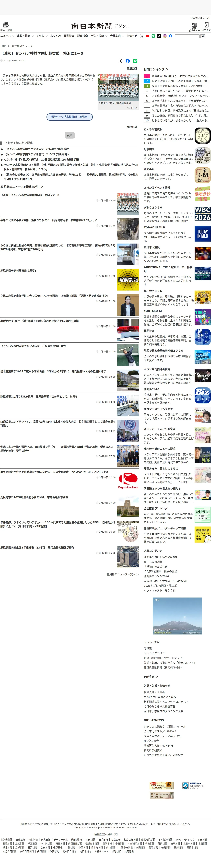Open 鹿児島のニュース一覧へ arrow link
The width and height of the screenshot is (211, 868).
pyautogui.click(x=122, y=574)
